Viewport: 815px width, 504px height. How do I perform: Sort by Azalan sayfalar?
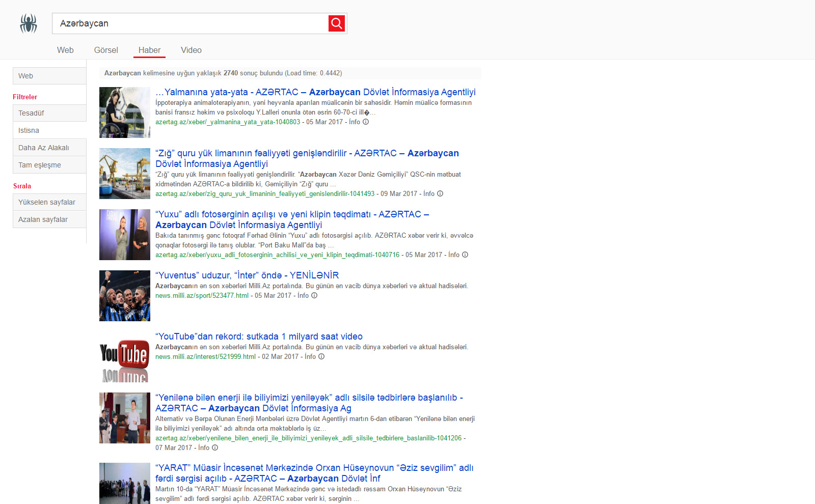pos(49,219)
